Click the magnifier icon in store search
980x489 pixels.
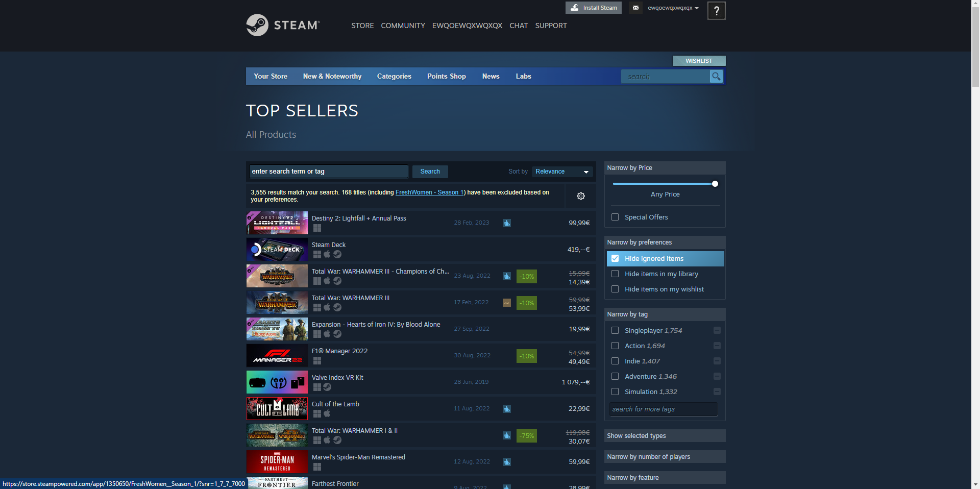tap(716, 77)
